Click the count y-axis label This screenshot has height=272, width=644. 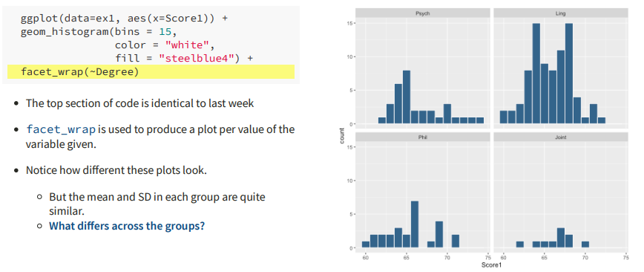pos(342,136)
